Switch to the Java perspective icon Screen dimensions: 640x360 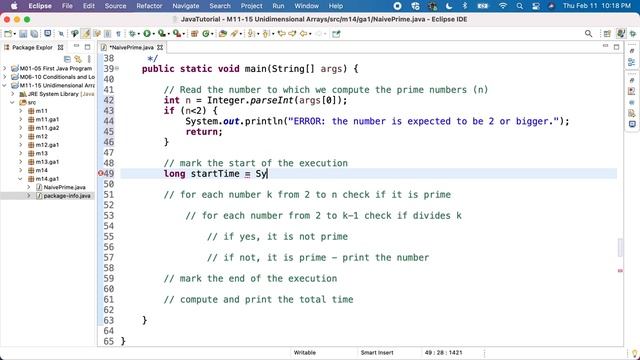(621, 34)
